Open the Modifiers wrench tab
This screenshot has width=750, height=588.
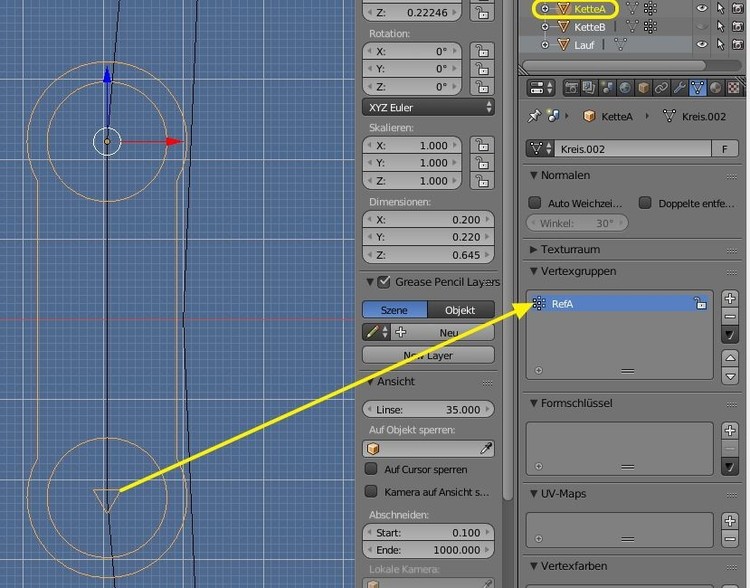[679, 88]
